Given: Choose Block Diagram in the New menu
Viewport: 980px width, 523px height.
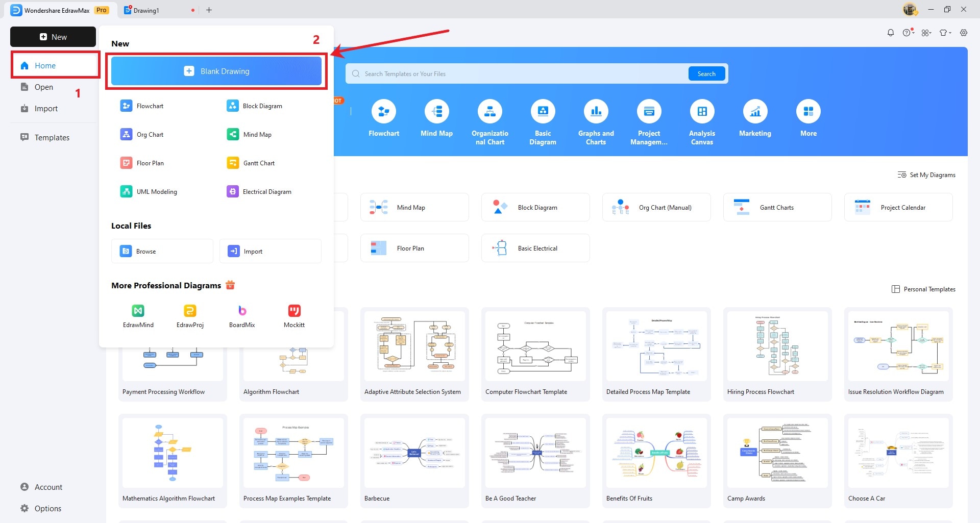Looking at the screenshot, I should (254, 106).
